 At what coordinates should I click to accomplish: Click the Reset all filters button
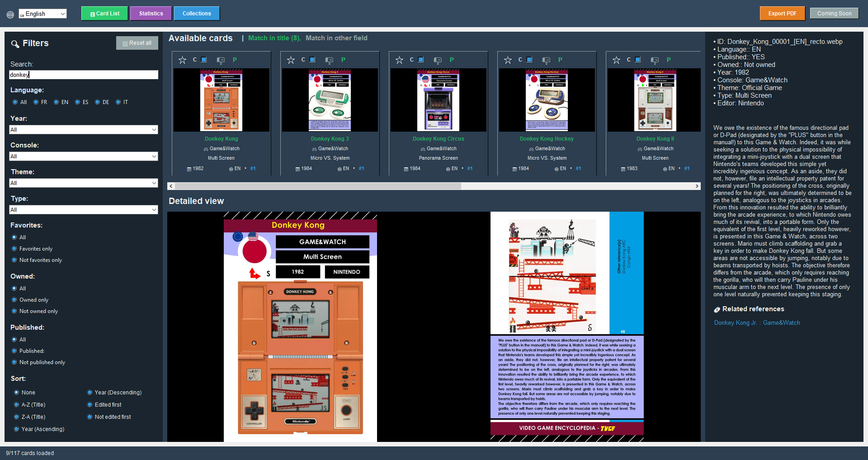(137, 43)
